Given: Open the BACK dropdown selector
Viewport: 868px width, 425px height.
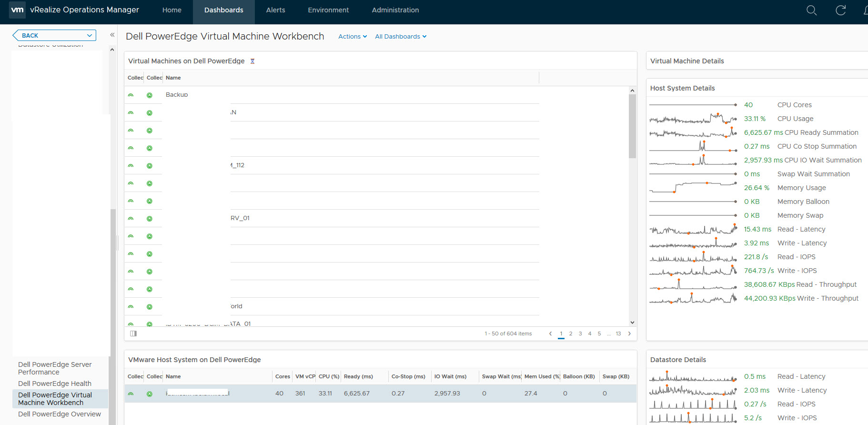Looking at the screenshot, I should (x=54, y=35).
